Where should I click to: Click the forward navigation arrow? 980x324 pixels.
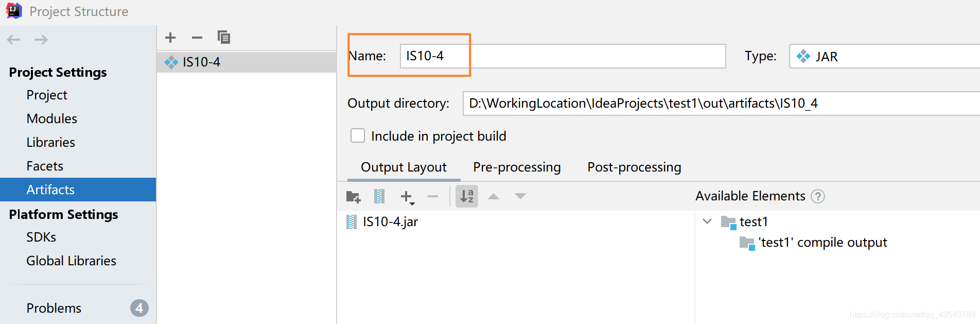41,40
